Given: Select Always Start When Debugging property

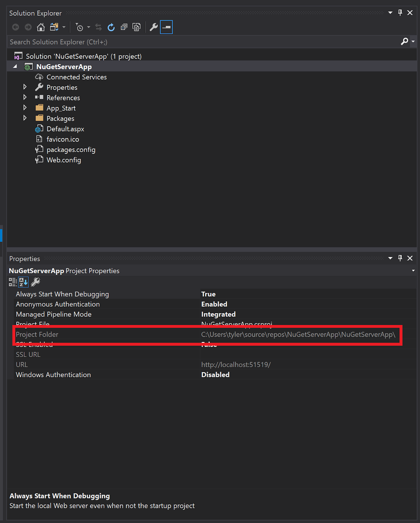Looking at the screenshot, I should tap(62, 294).
